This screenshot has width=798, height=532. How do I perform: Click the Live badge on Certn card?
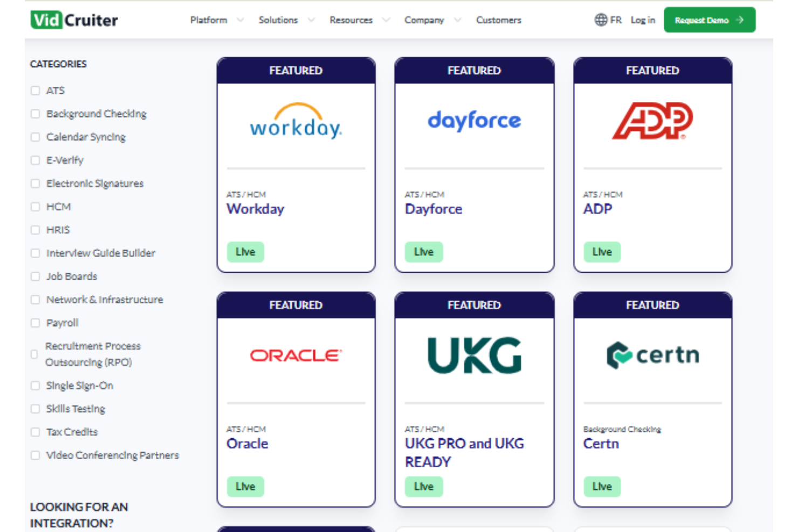[x=602, y=486]
